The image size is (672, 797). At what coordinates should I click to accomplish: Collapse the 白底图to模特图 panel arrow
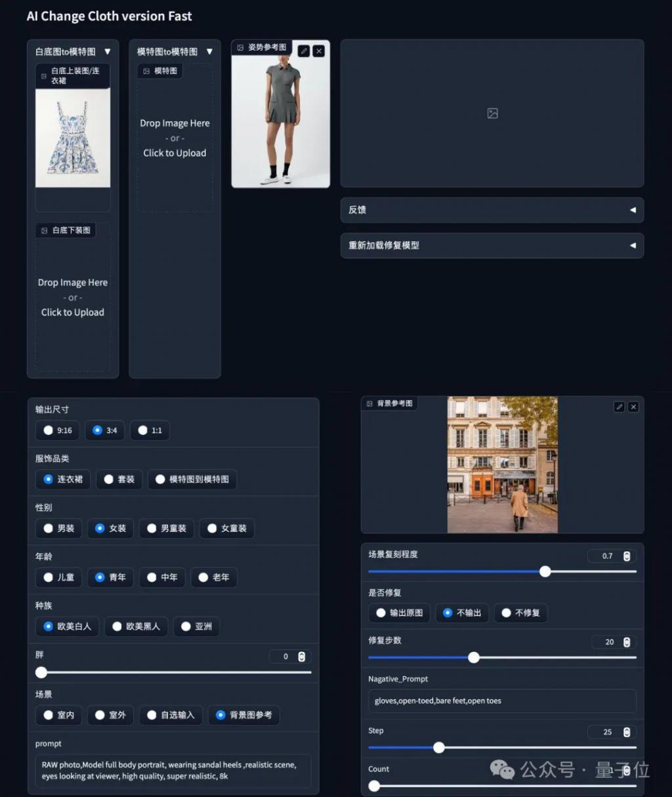(108, 51)
